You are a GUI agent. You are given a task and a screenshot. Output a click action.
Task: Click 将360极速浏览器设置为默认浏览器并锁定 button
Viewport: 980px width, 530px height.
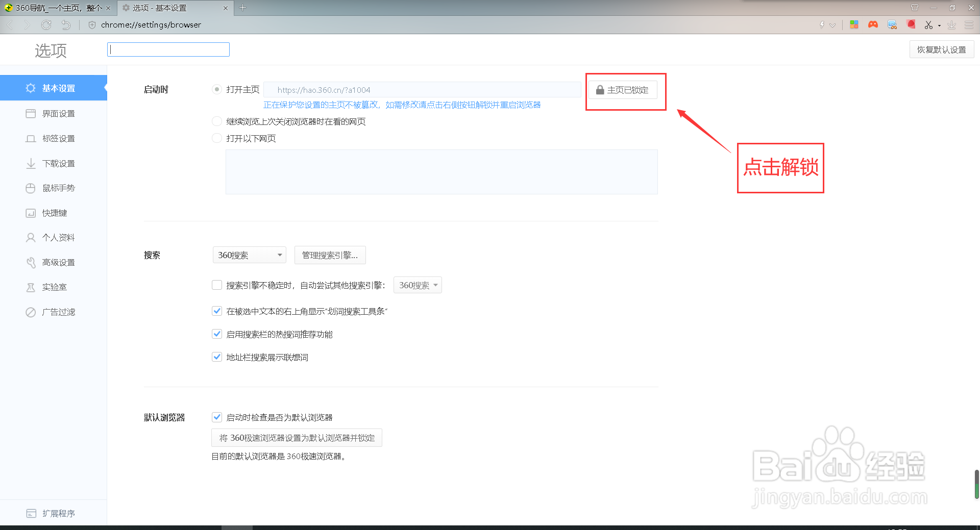pyautogui.click(x=297, y=438)
